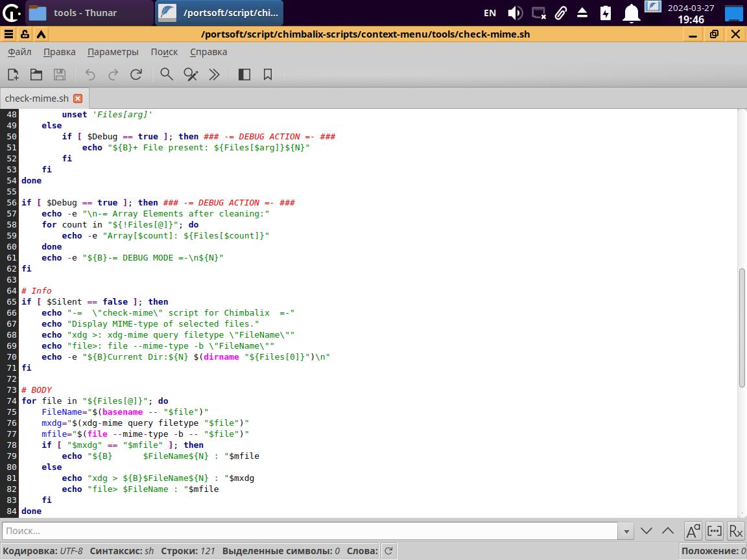The width and height of the screenshot is (747, 560).
Task: Close the check-mime.sh tab
Action: click(78, 99)
